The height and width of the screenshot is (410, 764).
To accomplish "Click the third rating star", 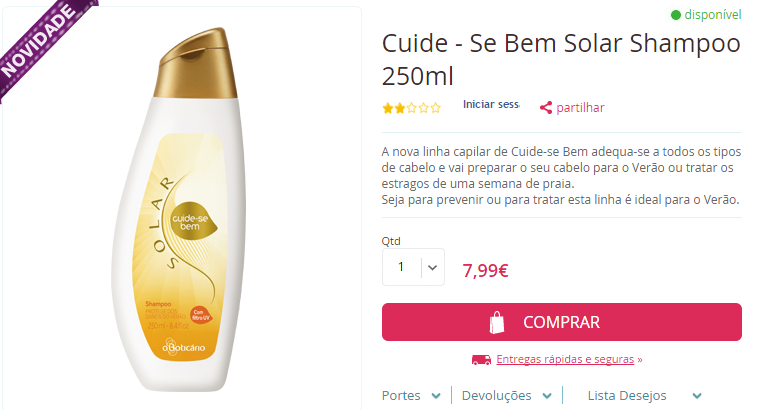I will click(x=412, y=108).
